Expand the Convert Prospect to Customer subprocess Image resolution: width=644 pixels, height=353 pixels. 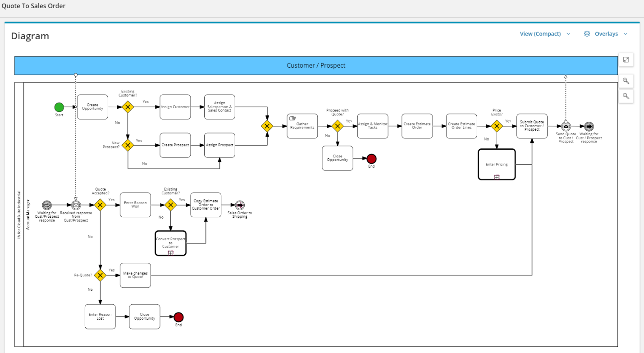coord(170,253)
